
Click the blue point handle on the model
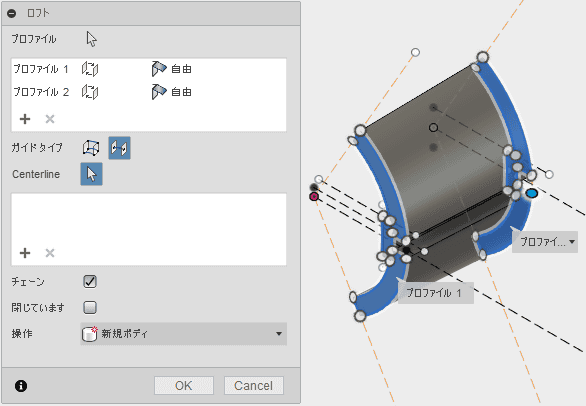[531, 193]
